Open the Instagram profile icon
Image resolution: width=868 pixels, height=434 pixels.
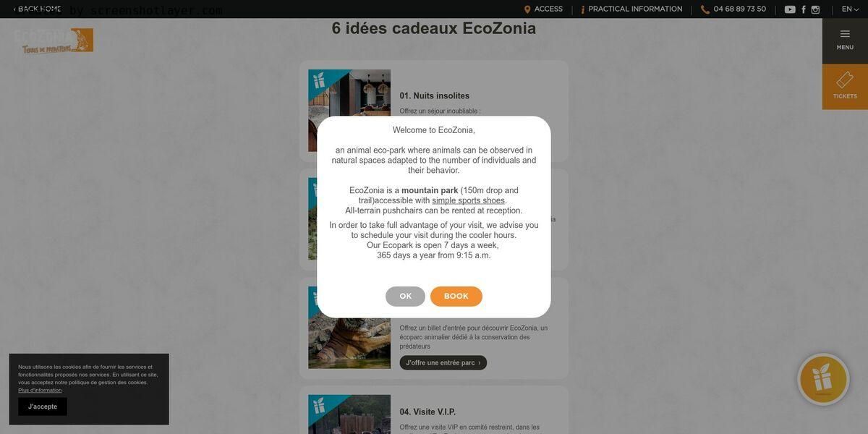(x=815, y=9)
